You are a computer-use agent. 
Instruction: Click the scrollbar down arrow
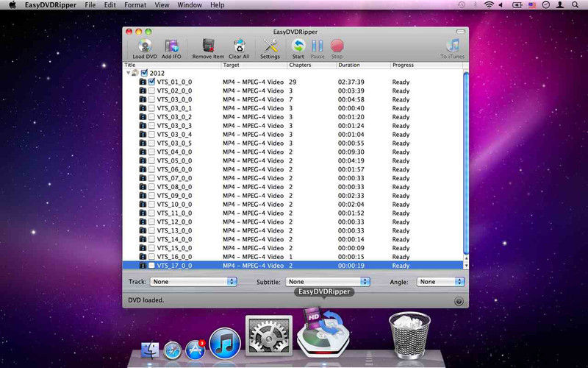coord(466,266)
